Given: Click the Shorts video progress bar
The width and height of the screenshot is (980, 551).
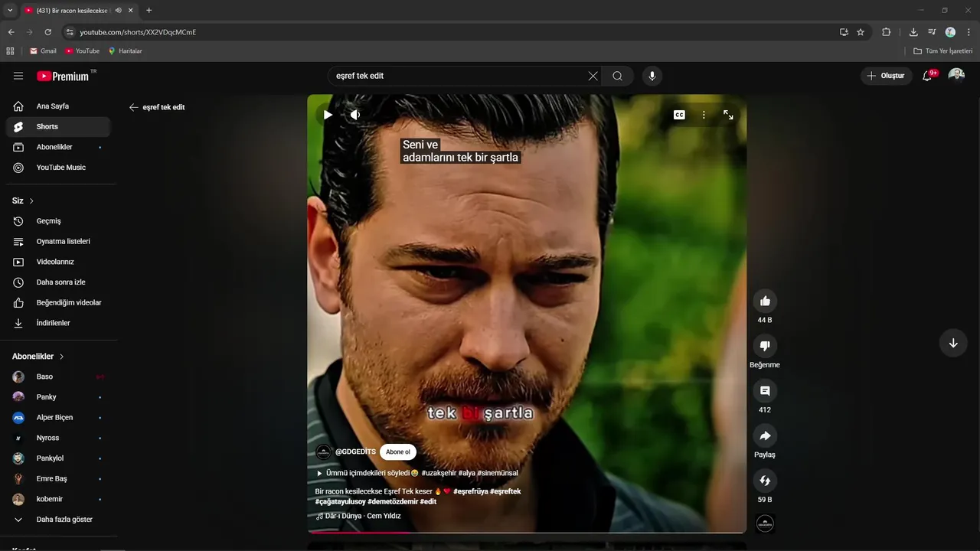Looking at the screenshot, I should click(527, 532).
